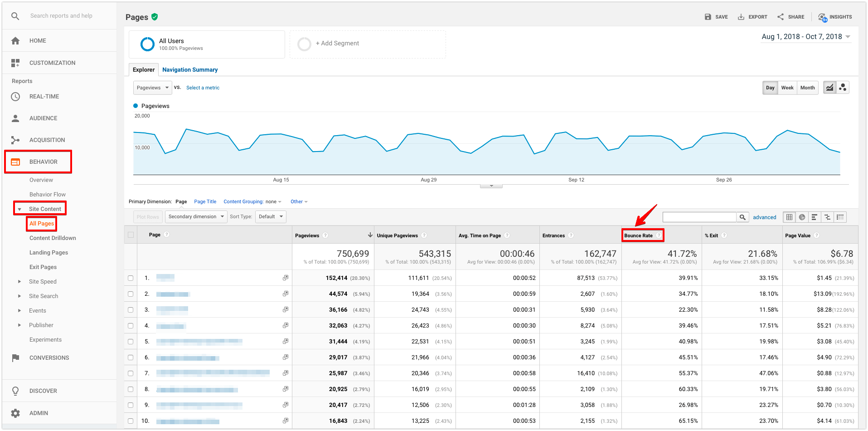Open the date range dropdown
Image resolution: width=868 pixels, height=431 pixels.
(x=806, y=37)
